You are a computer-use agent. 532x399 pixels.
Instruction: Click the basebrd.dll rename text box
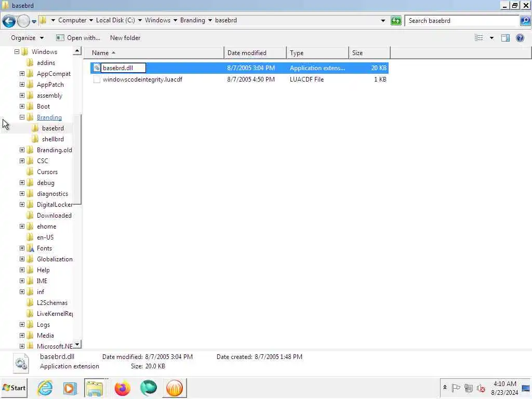tap(123, 68)
